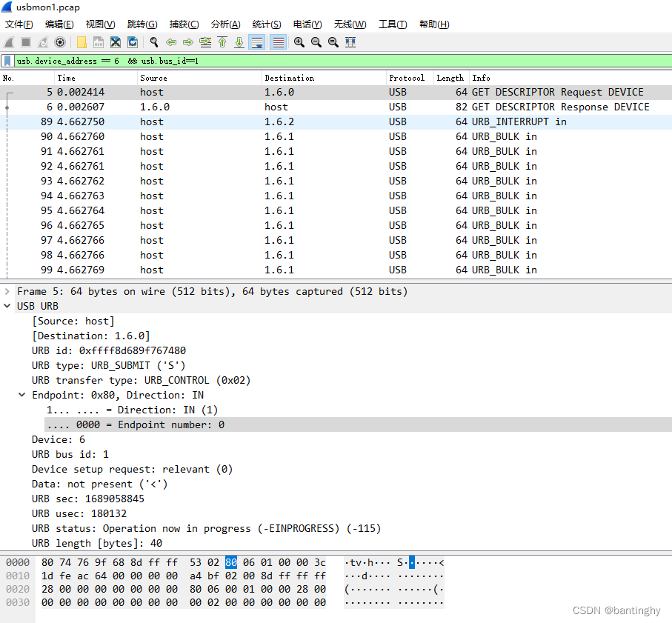Open the 跳转(G) menu
672x623 pixels.
pyautogui.click(x=142, y=24)
